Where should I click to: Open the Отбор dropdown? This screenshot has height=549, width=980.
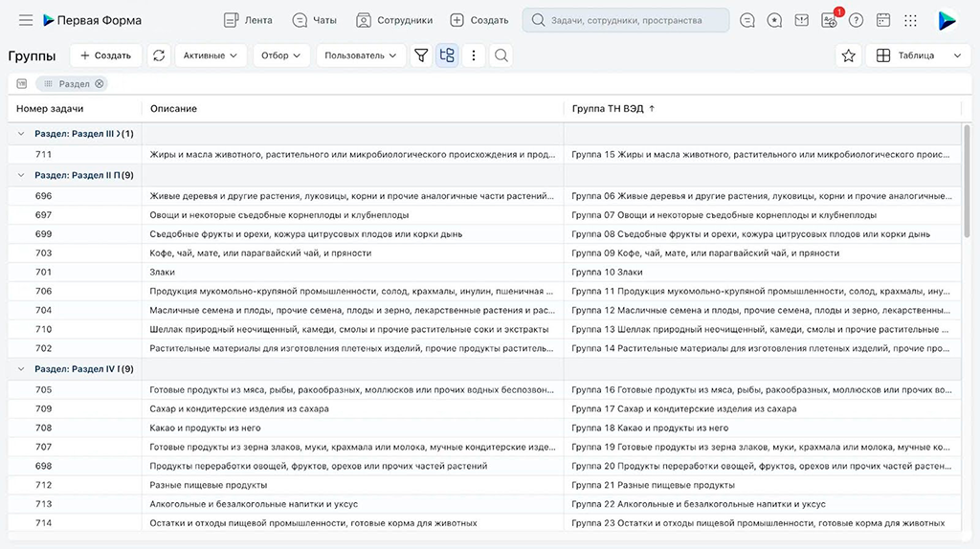(x=280, y=55)
